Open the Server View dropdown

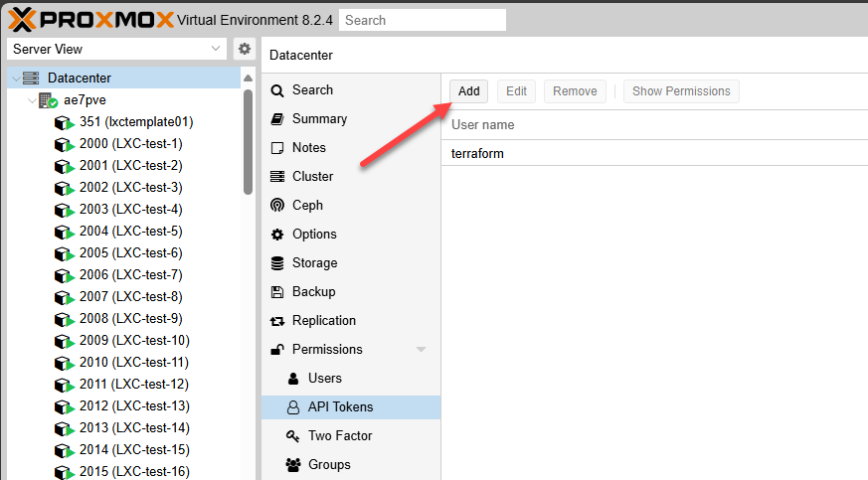(x=218, y=49)
